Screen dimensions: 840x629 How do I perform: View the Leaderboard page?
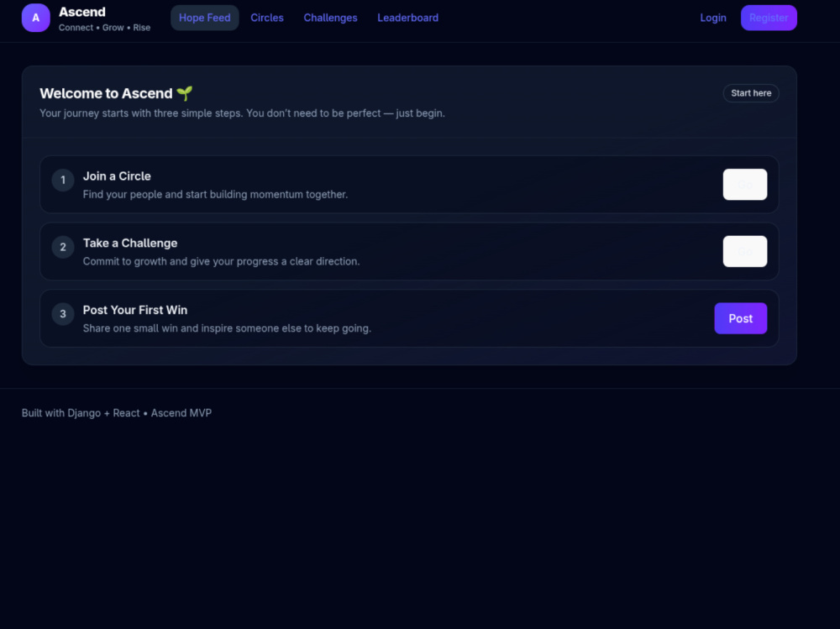407,18
